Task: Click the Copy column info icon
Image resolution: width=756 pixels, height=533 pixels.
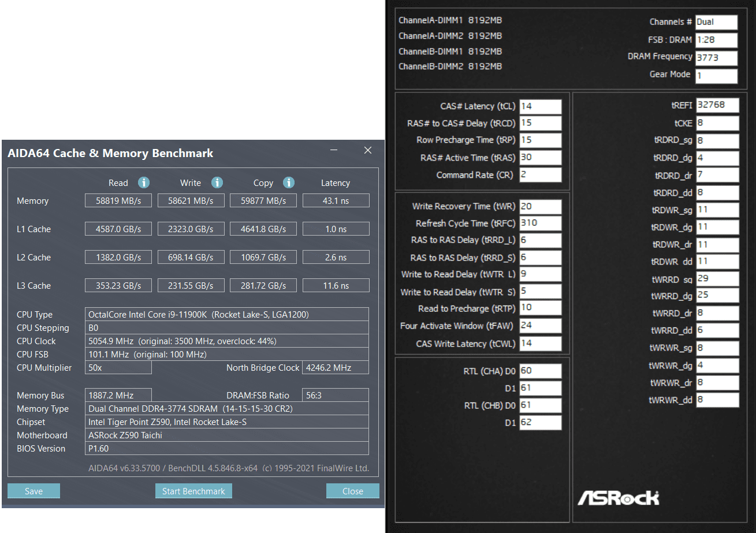Action: [289, 182]
